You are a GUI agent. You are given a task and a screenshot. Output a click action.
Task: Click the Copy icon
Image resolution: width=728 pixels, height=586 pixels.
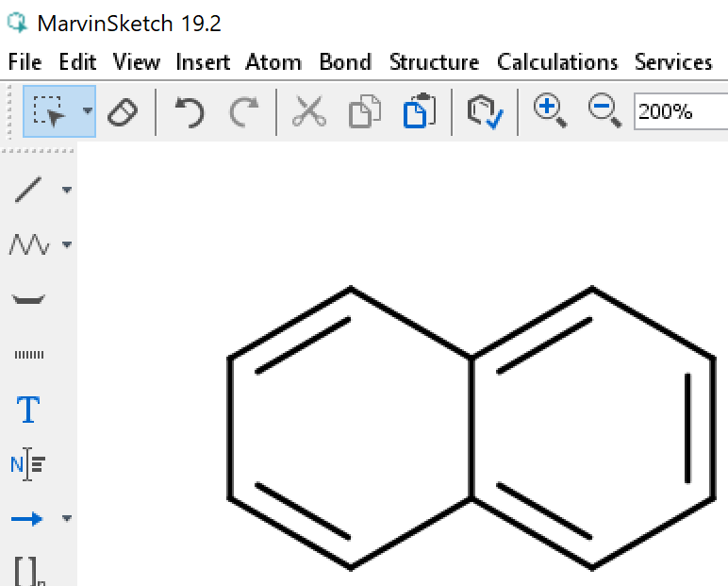pyautogui.click(x=363, y=112)
